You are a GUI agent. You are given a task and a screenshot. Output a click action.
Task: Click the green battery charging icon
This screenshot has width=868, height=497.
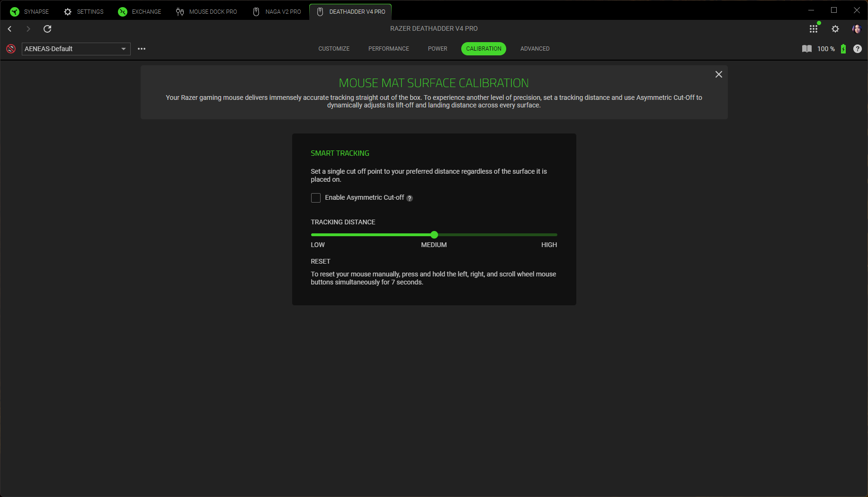pos(843,49)
